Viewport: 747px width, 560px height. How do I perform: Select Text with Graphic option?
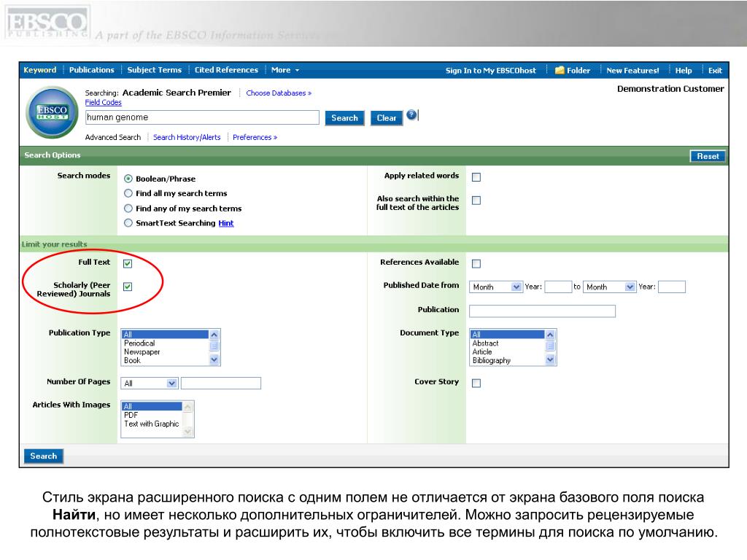(152, 424)
